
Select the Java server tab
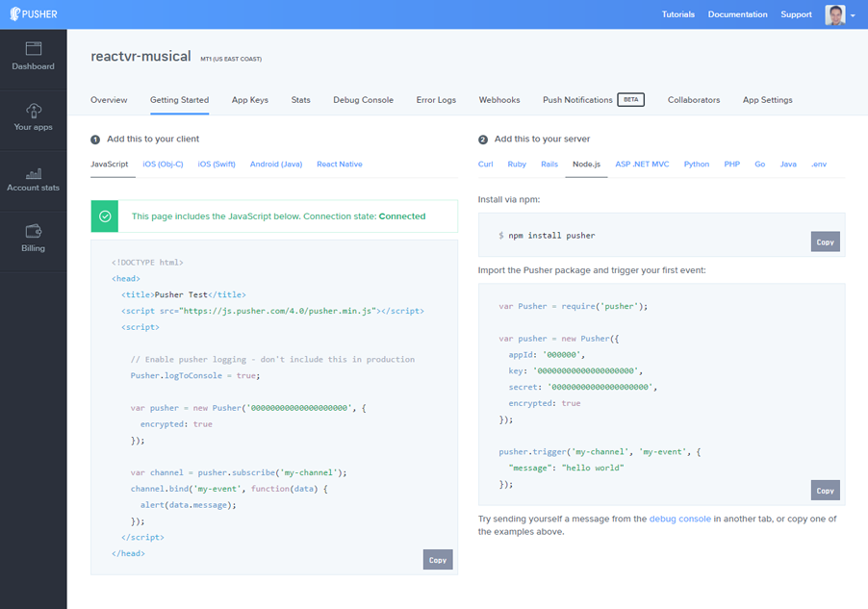click(x=788, y=164)
